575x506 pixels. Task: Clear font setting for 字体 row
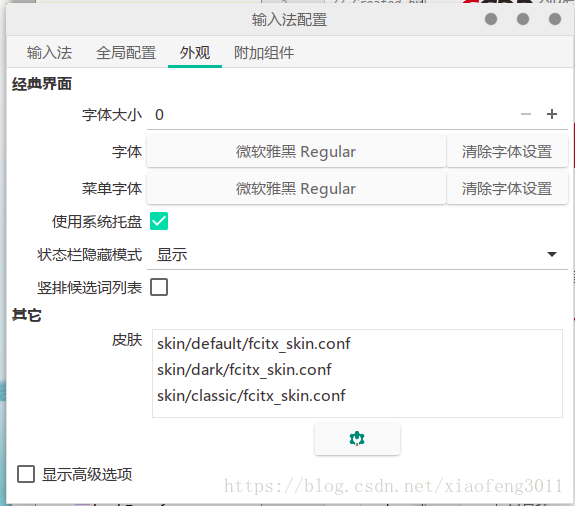tap(507, 151)
